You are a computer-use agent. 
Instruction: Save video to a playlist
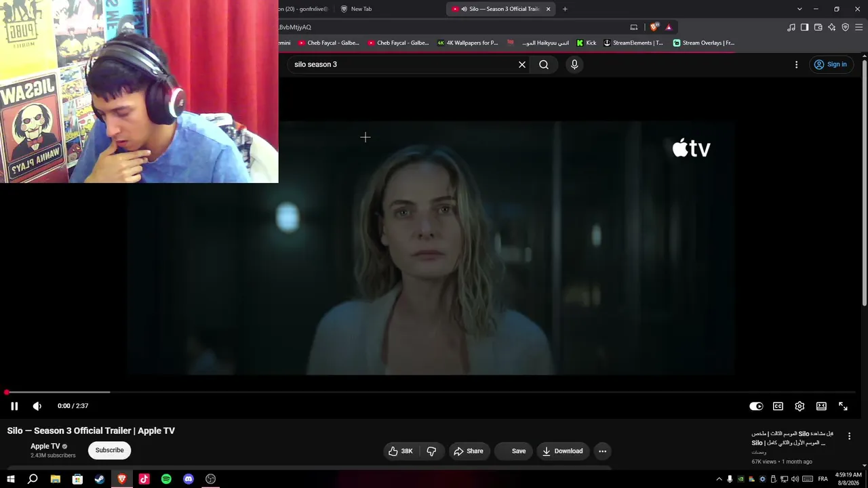tap(515, 451)
